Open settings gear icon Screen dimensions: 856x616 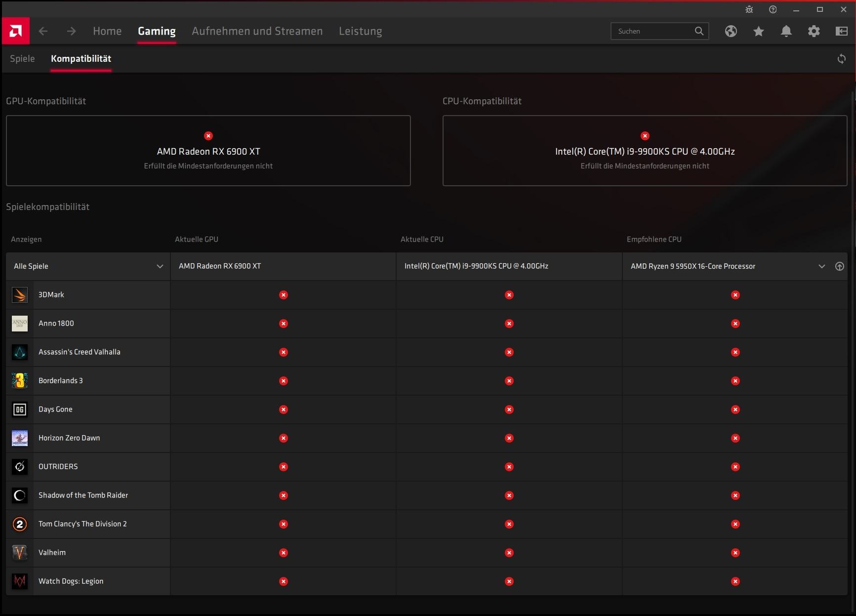click(x=814, y=31)
